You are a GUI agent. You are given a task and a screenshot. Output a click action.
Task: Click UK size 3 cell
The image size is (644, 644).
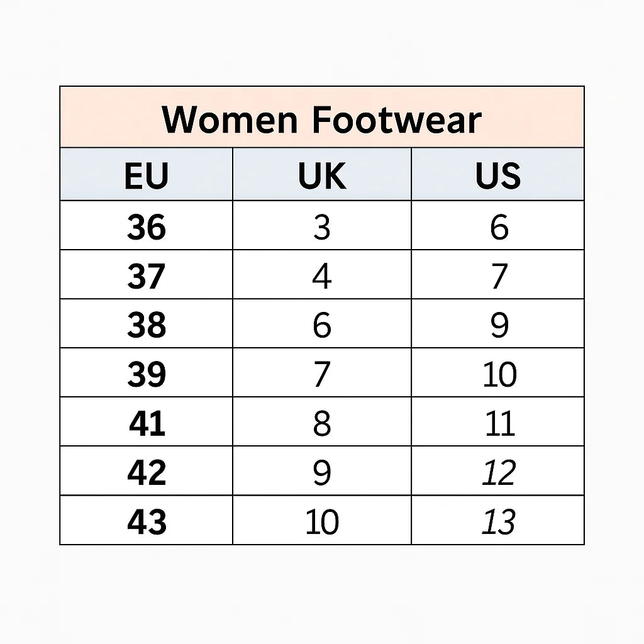(321, 226)
